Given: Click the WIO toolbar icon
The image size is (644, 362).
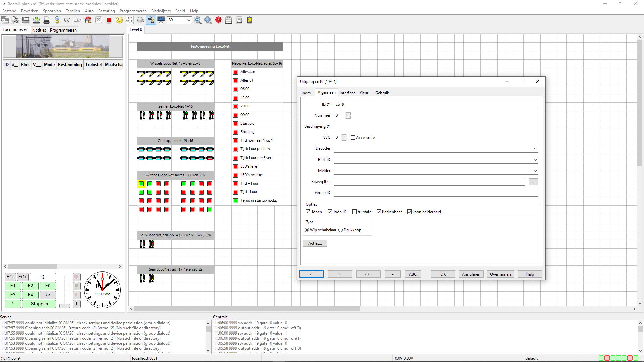Looking at the screenshot, I should point(130,20).
